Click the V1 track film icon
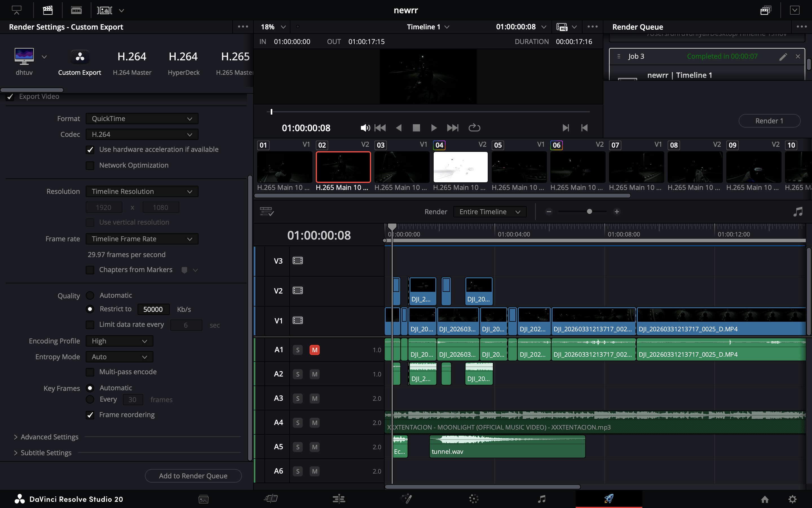 (298, 321)
